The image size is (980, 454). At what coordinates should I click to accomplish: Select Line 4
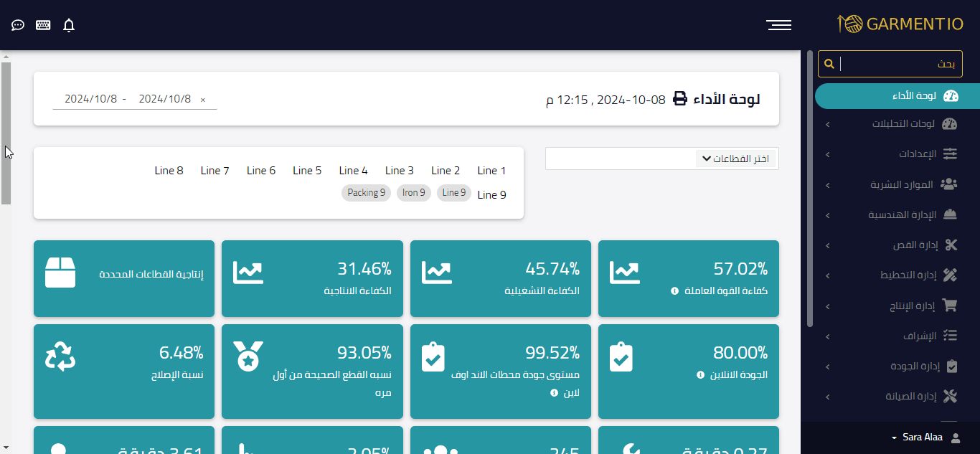point(353,171)
